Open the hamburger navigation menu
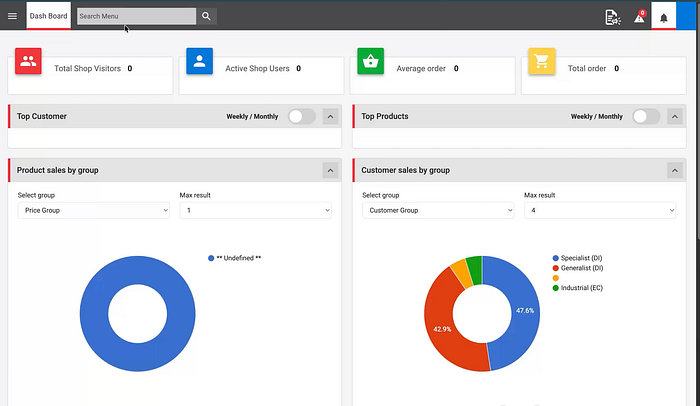The image size is (700, 406). (x=12, y=16)
